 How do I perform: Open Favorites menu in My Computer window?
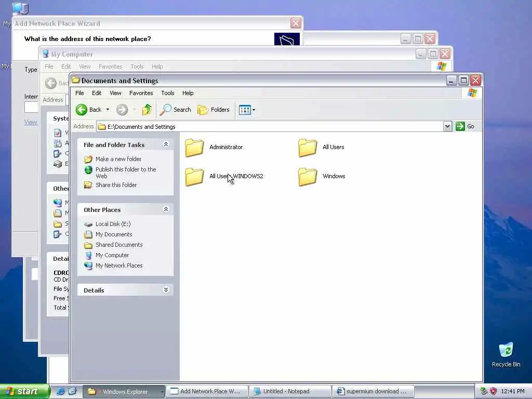pyautogui.click(x=110, y=66)
